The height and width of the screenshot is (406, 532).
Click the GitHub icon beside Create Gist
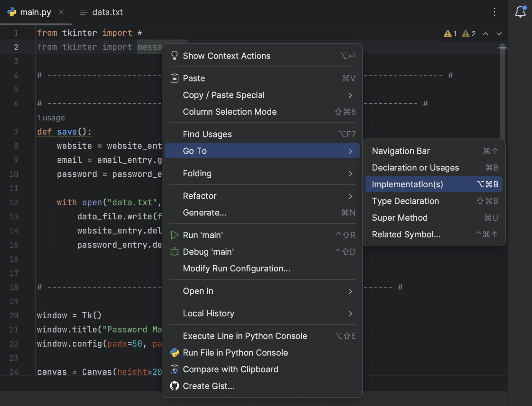pyautogui.click(x=175, y=386)
